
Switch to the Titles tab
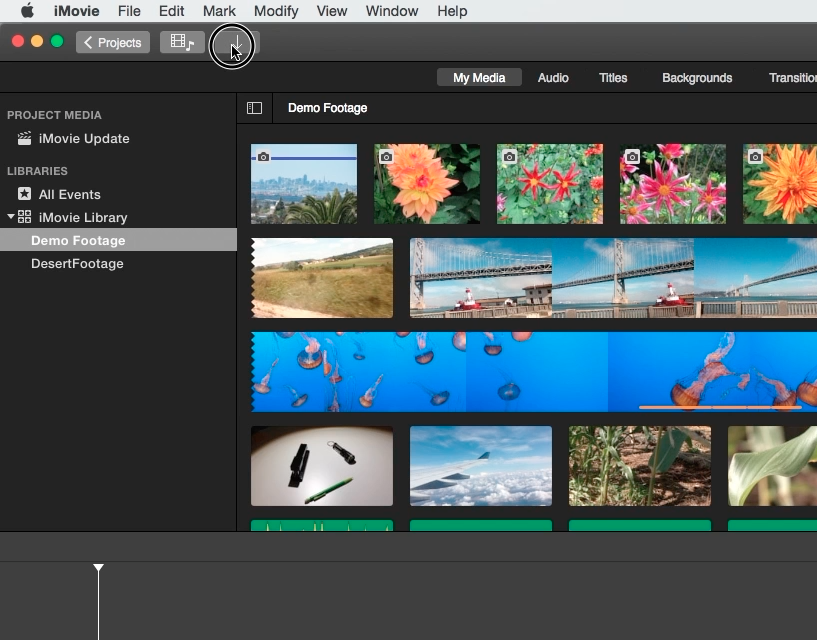pyautogui.click(x=613, y=78)
